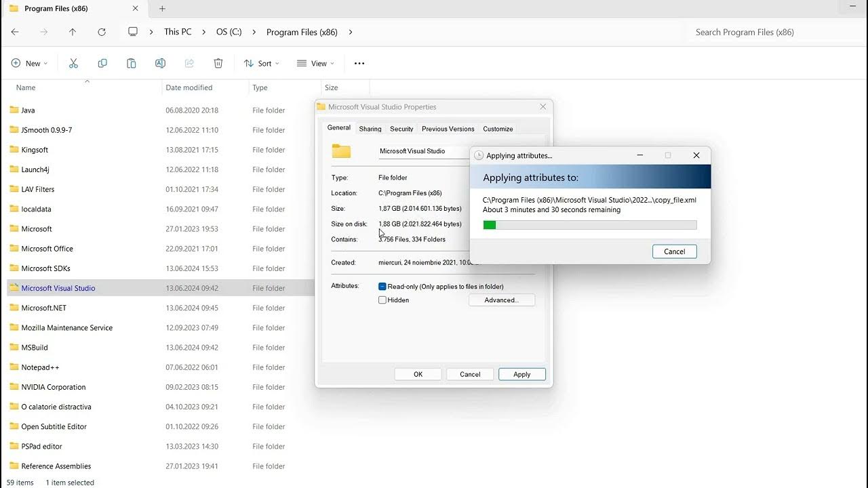
Task: Click the Forward navigation arrow
Action: (x=44, y=32)
